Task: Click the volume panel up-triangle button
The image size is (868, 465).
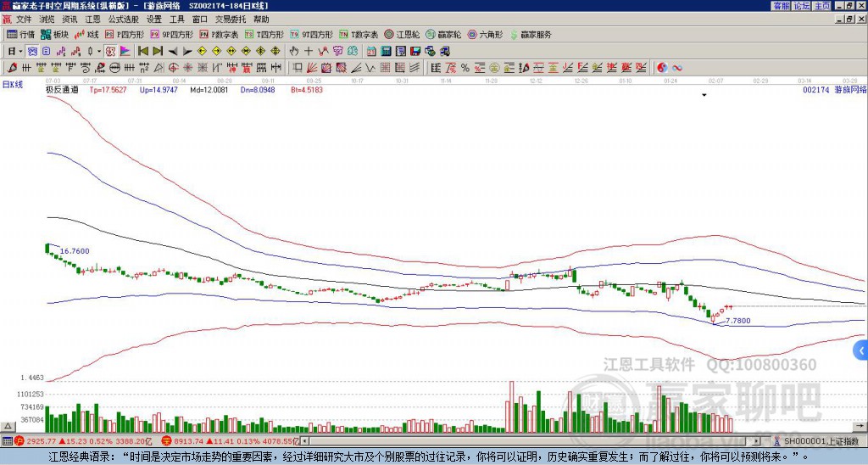Action: [x=8, y=426]
